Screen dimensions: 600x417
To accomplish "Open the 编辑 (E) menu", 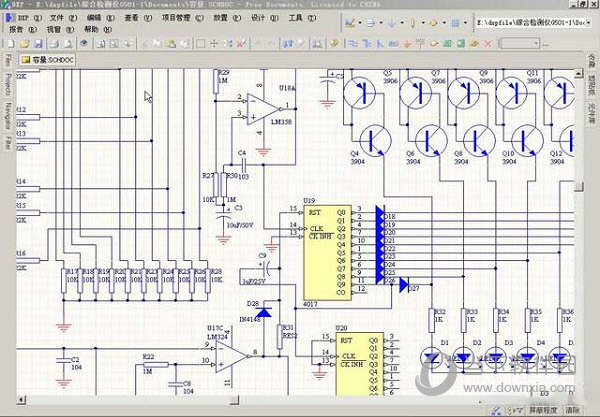I will click(101, 18).
